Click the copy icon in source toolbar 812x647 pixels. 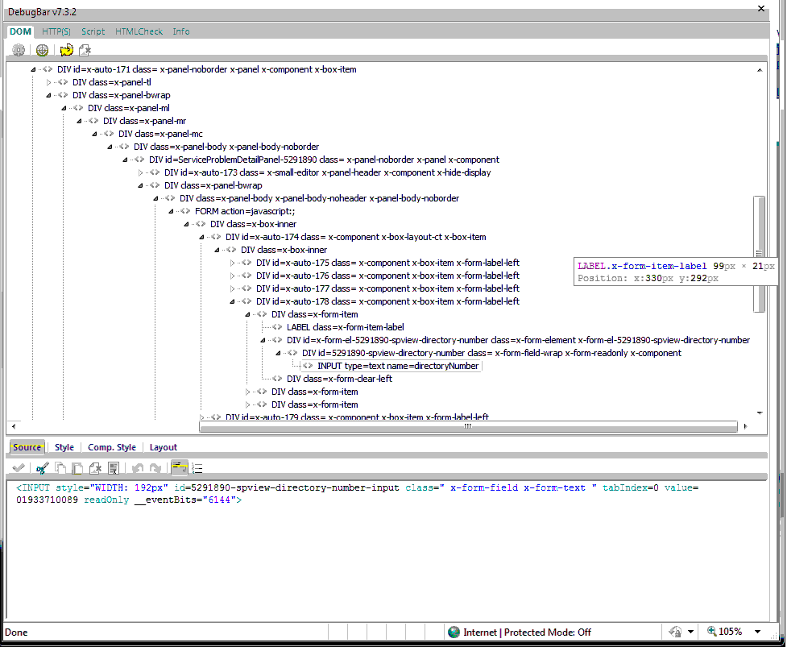point(60,468)
